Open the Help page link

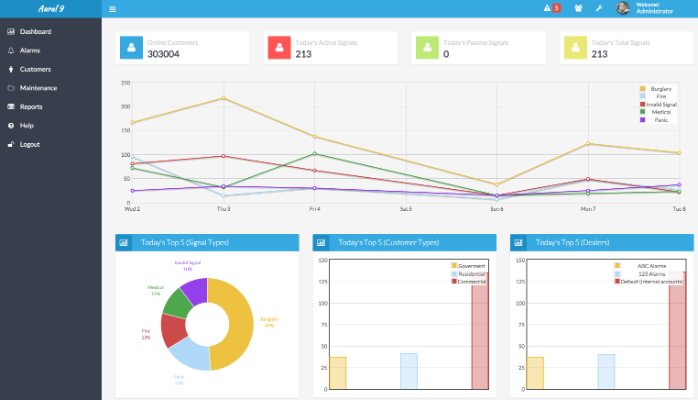point(26,125)
